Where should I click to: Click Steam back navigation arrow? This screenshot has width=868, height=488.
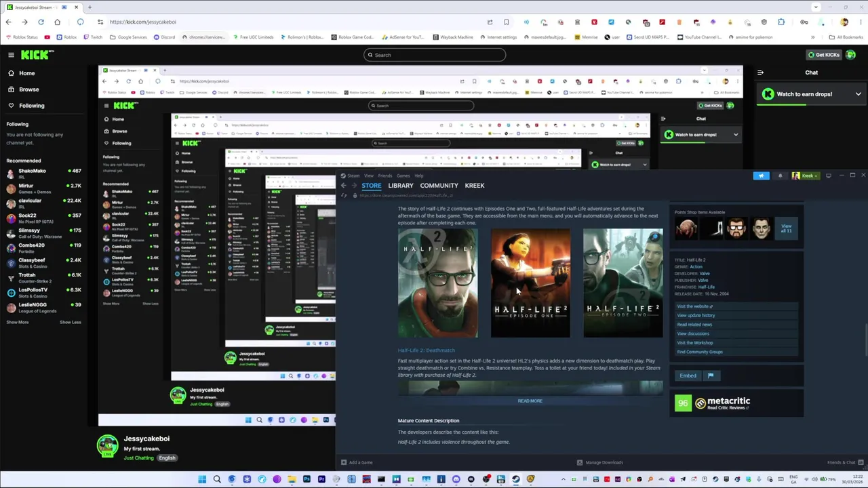(344, 186)
